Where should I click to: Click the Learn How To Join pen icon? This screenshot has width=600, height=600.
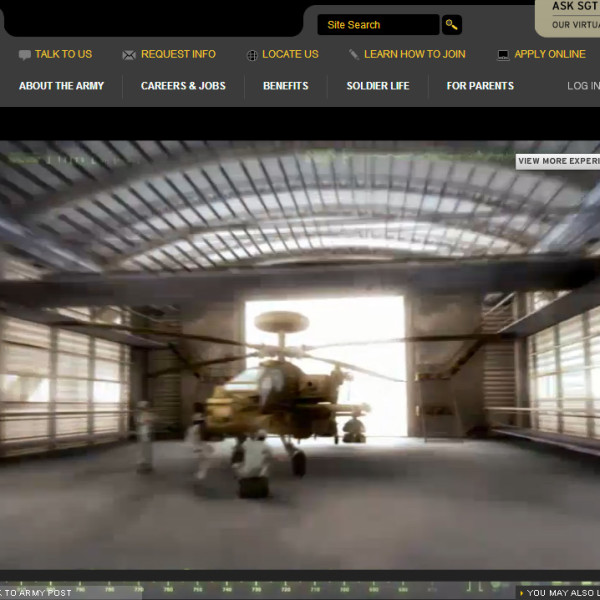[x=354, y=55]
